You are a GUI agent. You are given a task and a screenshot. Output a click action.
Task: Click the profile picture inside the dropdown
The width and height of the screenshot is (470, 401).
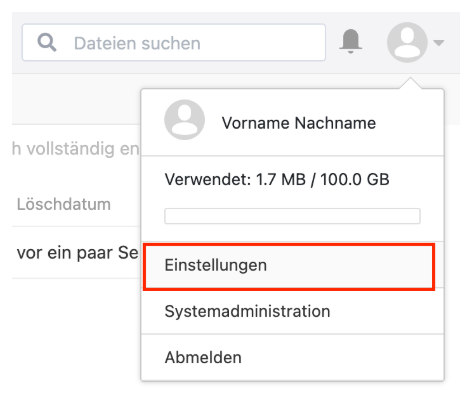tap(184, 120)
